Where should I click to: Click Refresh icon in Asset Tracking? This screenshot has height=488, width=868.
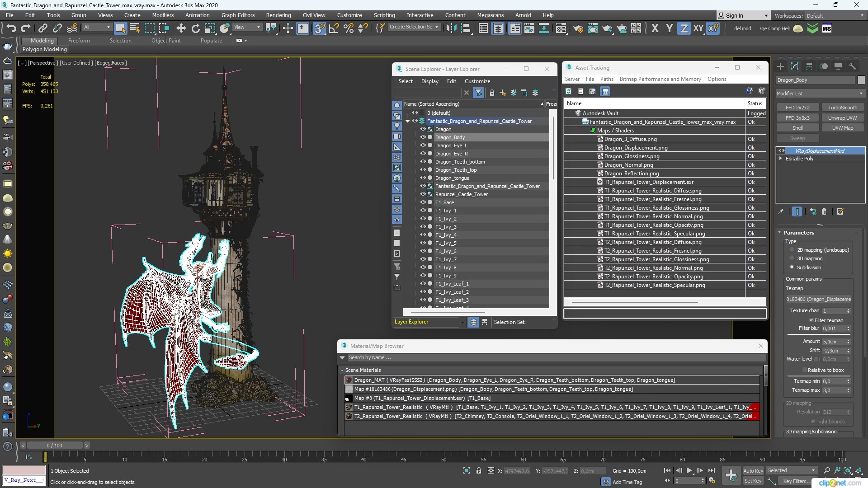568,91
